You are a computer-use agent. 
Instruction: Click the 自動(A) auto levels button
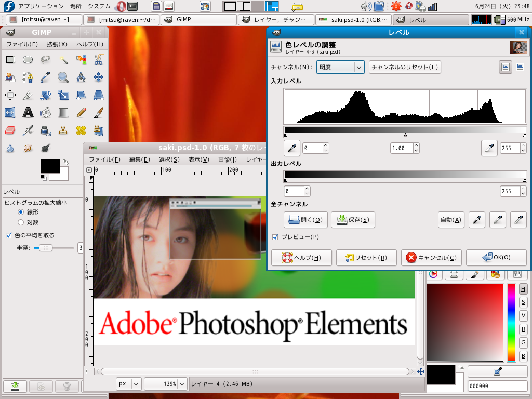450,220
